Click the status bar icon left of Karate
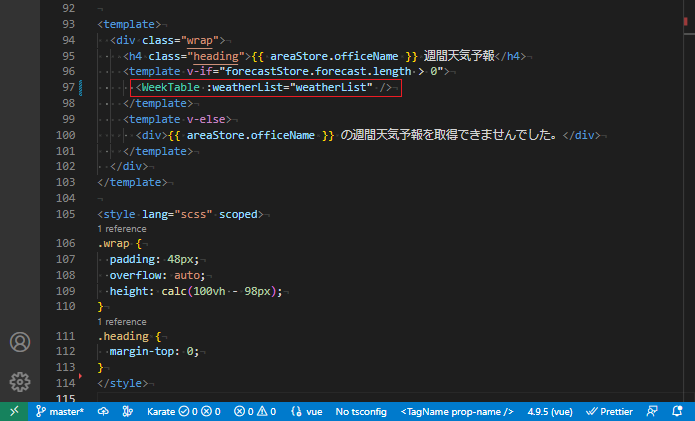The image size is (695, 421). (x=128, y=411)
